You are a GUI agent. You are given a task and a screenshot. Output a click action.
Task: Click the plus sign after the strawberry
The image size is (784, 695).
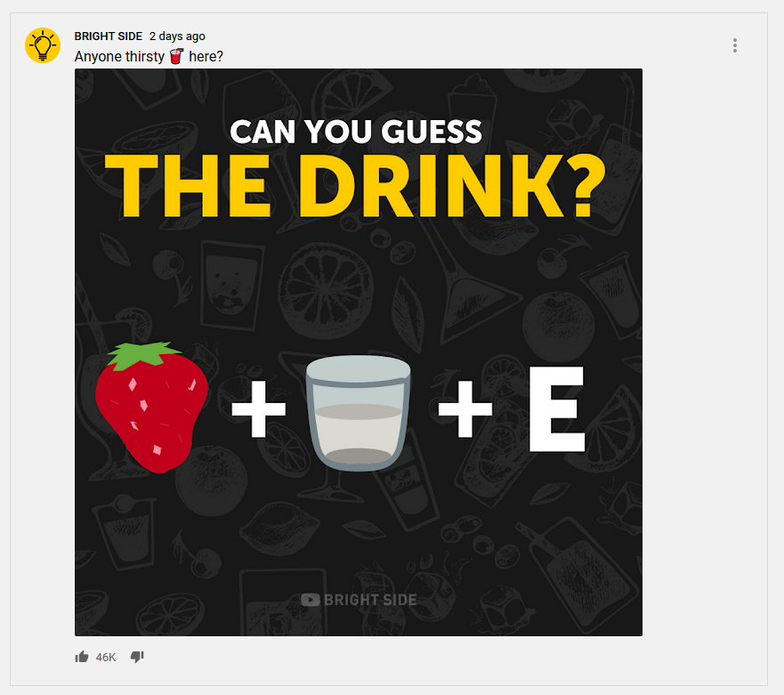[258, 409]
